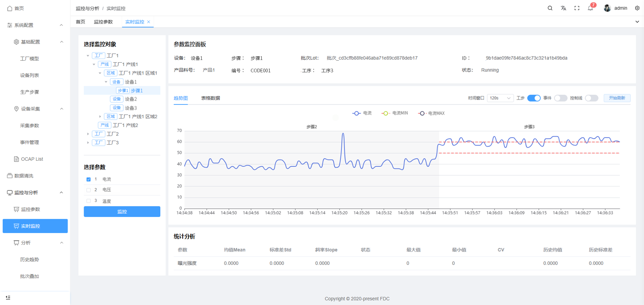Click the 首页 home icon in sidebar
The width and height of the screenshot is (644, 305).
click(x=10, y=8)
